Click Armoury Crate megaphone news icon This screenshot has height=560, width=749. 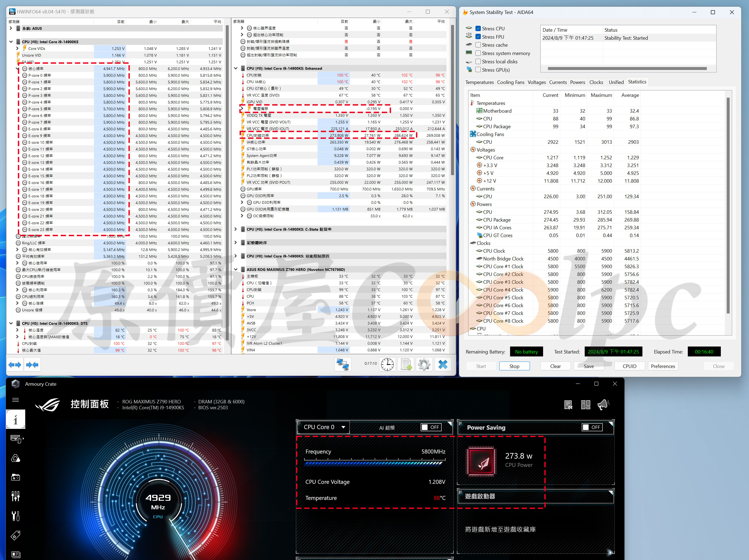(603, 404)
